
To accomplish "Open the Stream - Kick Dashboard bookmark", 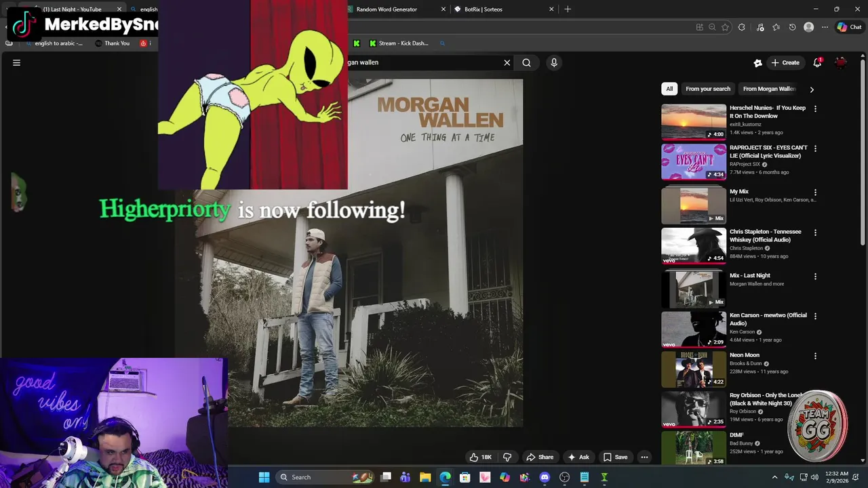I will coord(399,43).
